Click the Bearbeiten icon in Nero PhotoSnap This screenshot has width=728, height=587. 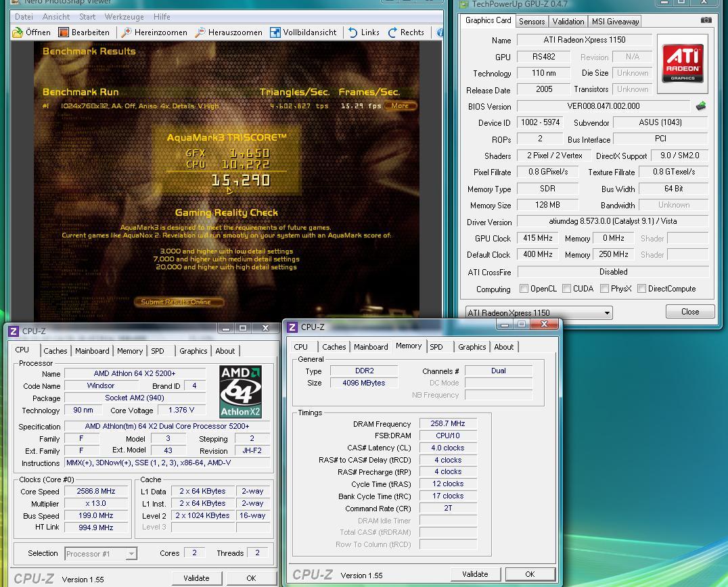coord(63,32)
